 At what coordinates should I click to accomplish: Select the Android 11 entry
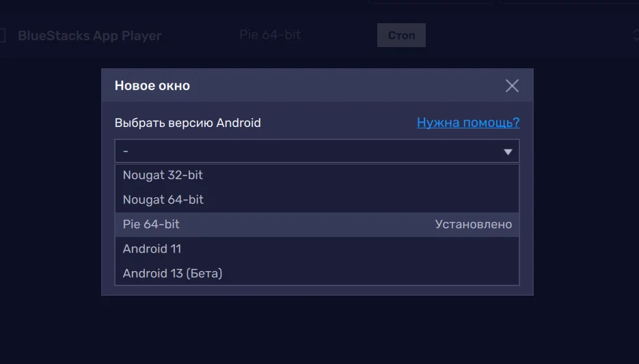pos(152,249)
